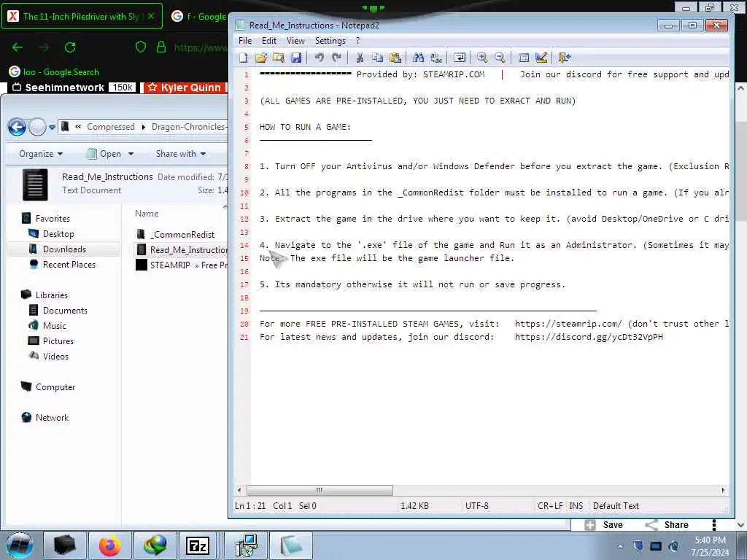Open the 'loo - Google Search' bookmark
This screenshot has width=747, height=560.
click(54, 72)
